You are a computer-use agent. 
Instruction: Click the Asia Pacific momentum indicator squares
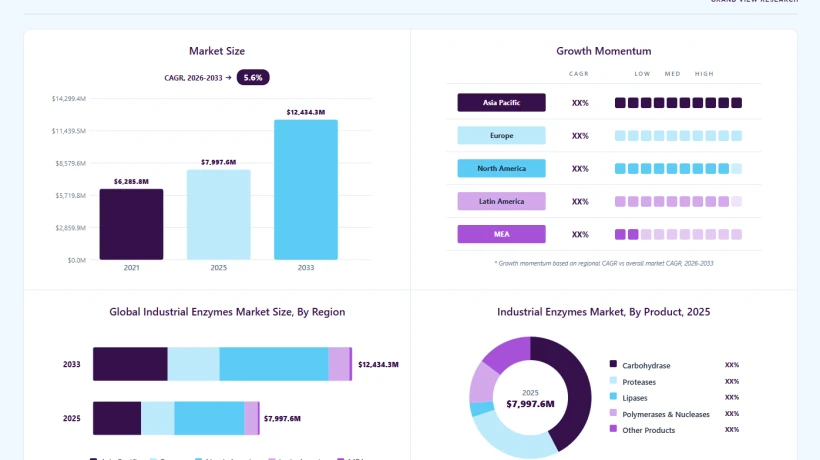[x=678, y=103]
